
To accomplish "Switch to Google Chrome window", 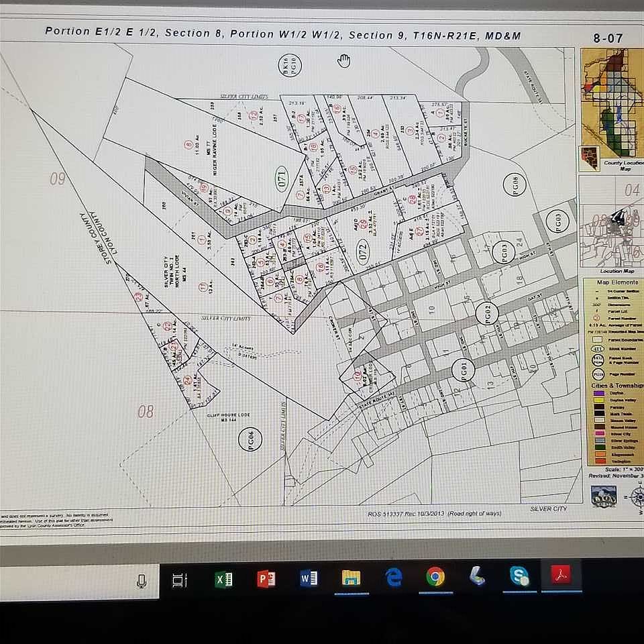I will pos(435,576).
